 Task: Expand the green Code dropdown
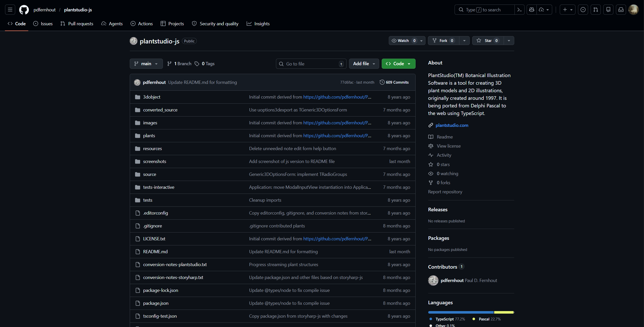(x=398, y=64)
